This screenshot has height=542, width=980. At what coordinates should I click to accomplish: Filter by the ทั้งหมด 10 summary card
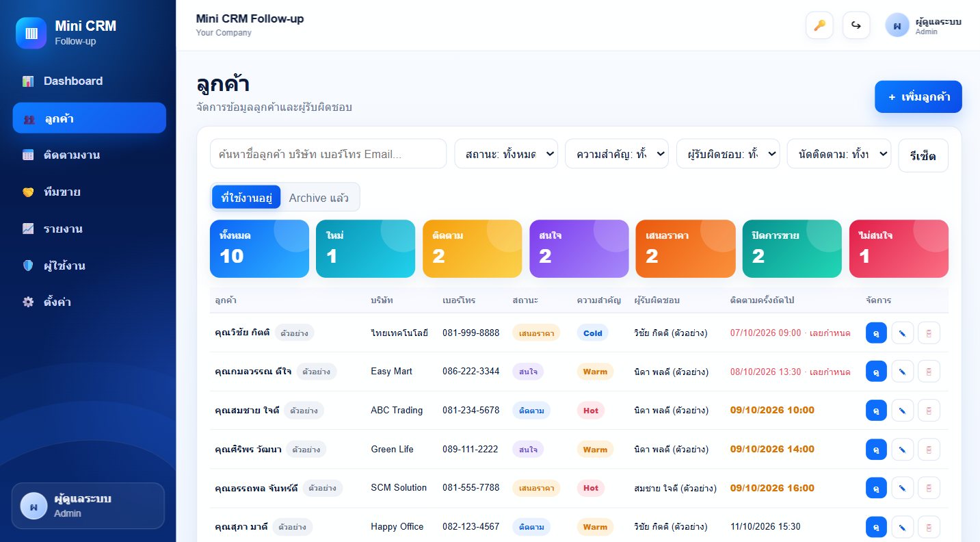(259, 248)
